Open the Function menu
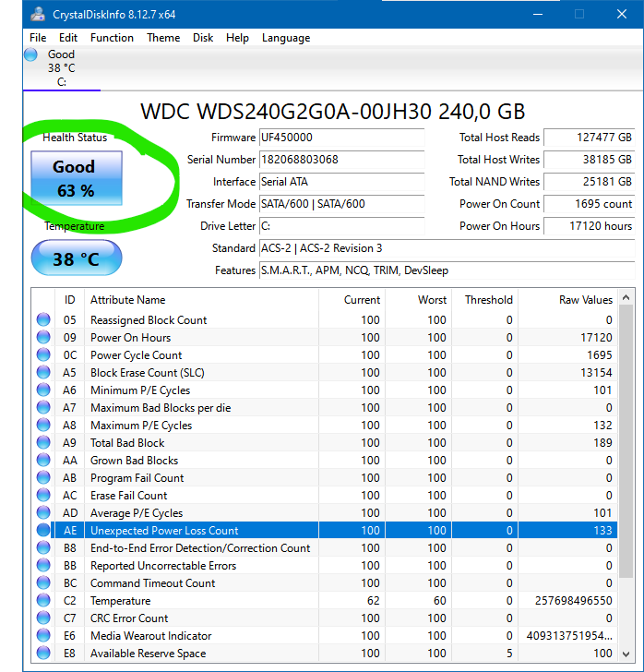 112,38
